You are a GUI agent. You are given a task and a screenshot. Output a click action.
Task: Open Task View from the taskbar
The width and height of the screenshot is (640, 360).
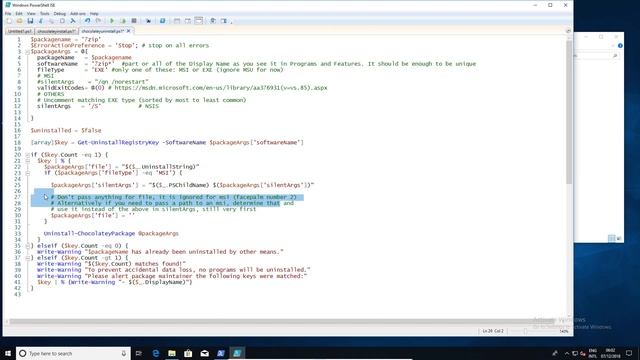tap(139, 353)
